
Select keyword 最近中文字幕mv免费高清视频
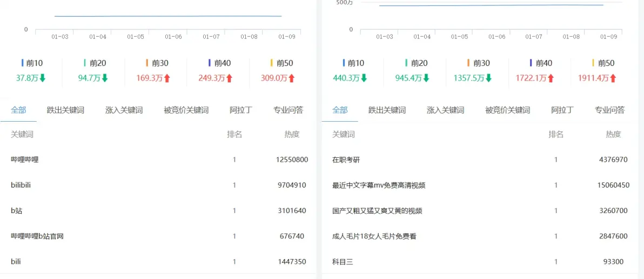[379, 185]
